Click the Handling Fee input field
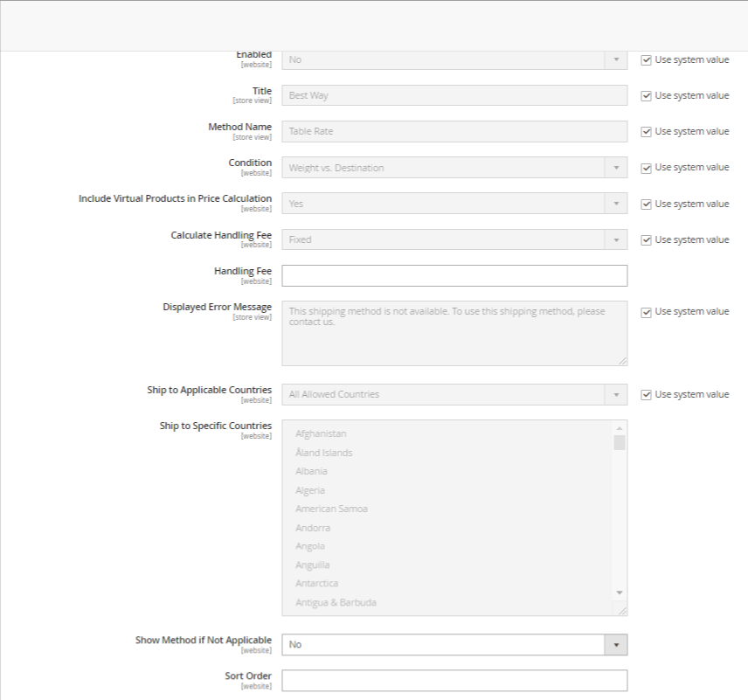 click(454, 276)
